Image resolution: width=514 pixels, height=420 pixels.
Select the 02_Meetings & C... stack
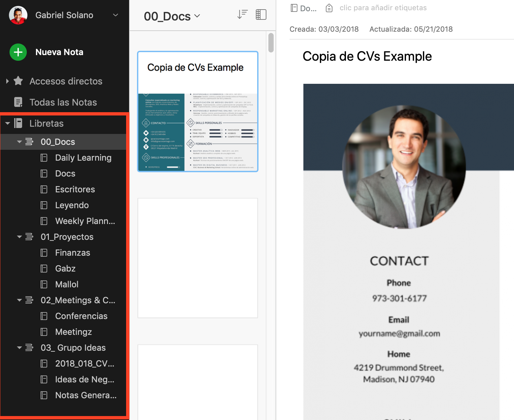click(78, 300)
